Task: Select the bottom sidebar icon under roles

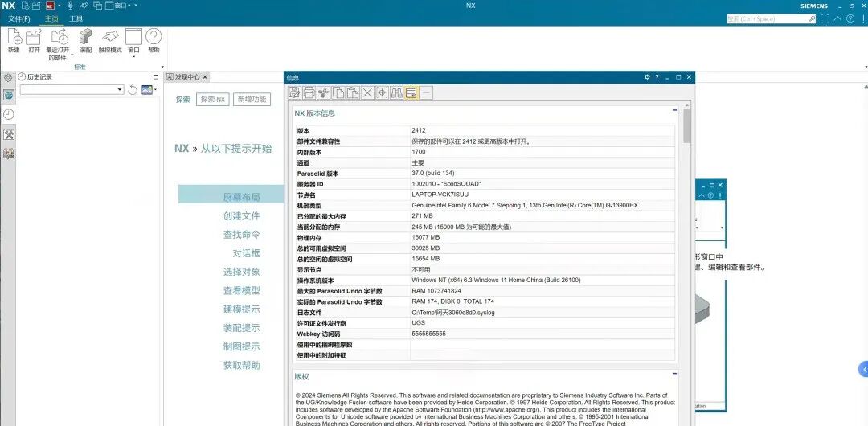Action: (x=8, y=154)
